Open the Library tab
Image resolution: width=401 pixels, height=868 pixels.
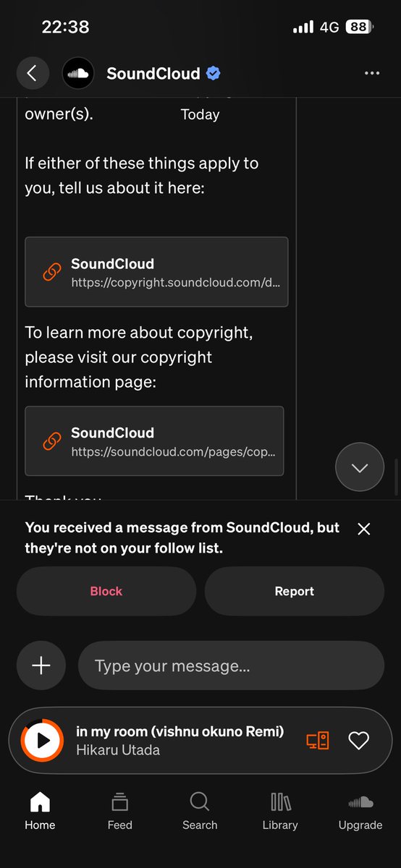pyautogui.click(x=280, y=810)
